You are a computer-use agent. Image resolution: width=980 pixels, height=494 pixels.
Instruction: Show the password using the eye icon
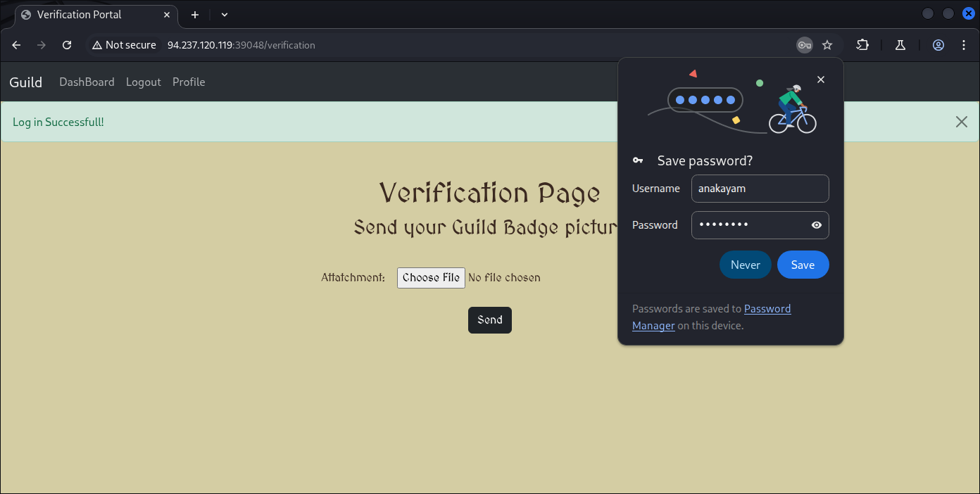tap(816, 225)
